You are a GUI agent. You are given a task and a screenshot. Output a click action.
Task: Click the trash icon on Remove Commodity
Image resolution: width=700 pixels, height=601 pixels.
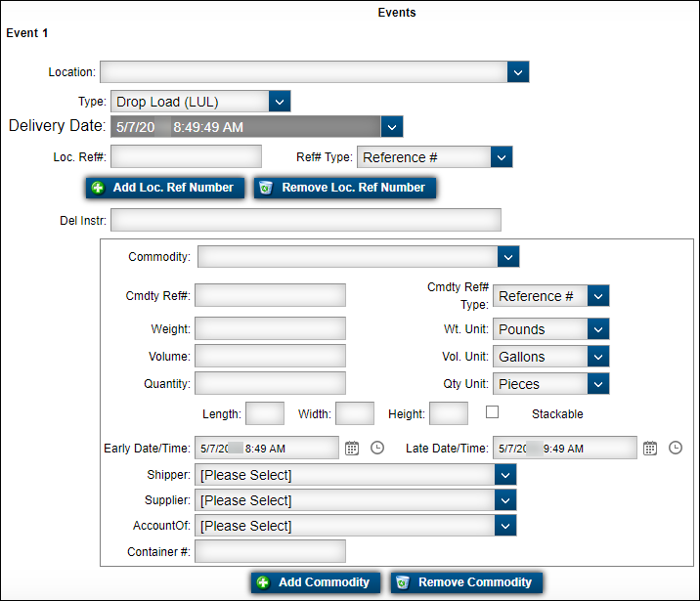click(x=402, y=582)
